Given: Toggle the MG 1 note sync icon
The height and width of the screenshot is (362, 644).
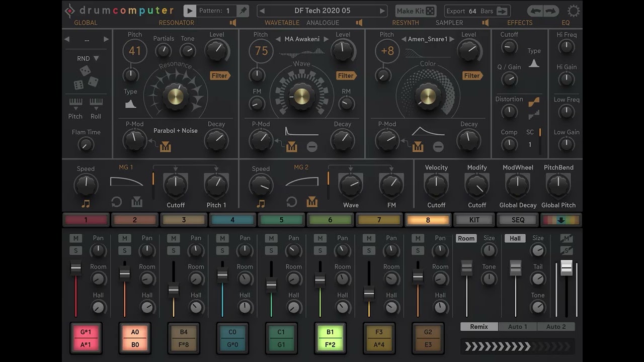Looking at the screenshot, I should click(86, 204).
